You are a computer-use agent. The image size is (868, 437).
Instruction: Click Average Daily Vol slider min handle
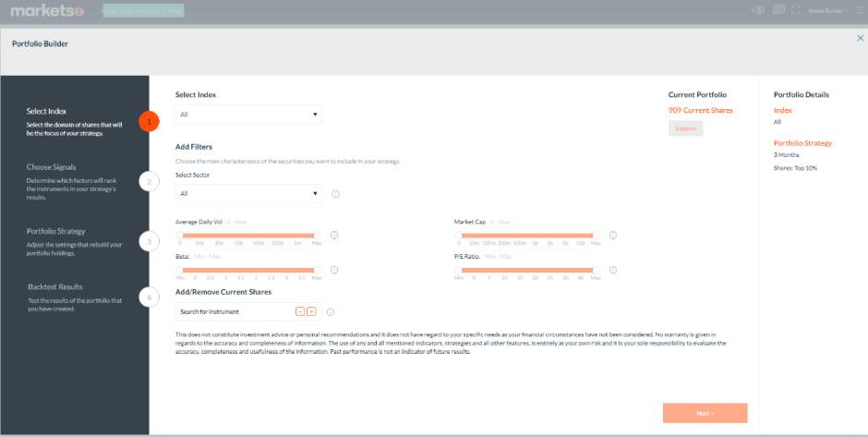[x=179, y=236]
